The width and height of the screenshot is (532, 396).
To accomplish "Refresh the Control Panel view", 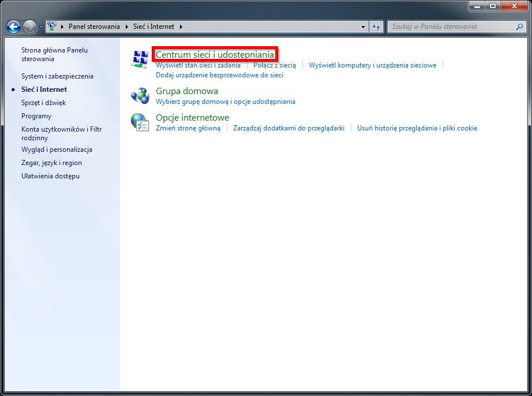I will pos(376,27).
